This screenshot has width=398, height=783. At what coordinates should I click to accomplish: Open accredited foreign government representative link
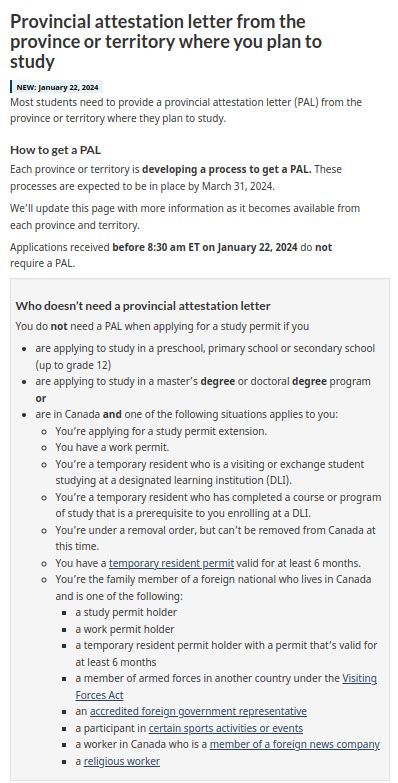[198, 712]
